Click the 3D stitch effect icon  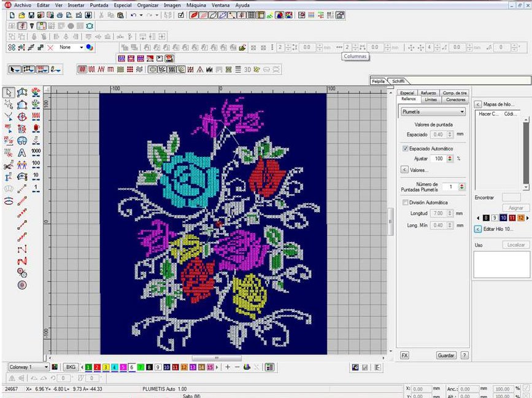tap(247, 69)
